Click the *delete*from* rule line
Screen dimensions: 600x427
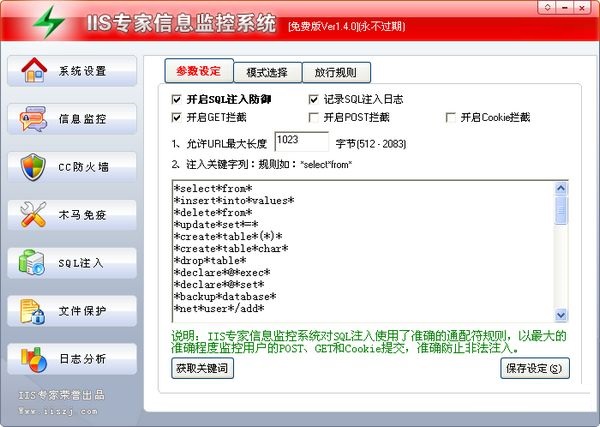[213, 212]
